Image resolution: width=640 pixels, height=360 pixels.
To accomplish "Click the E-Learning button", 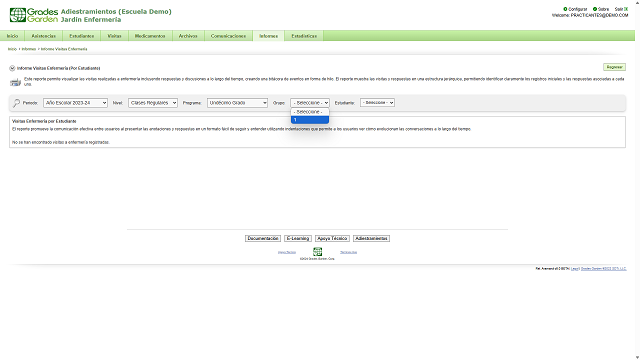I will tap(298, 238).
